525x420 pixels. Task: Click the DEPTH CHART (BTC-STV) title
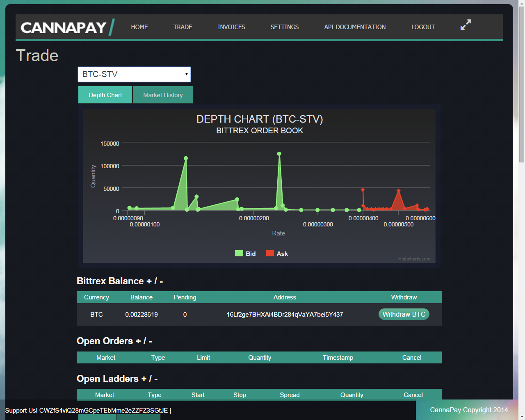tap(260, 119)
